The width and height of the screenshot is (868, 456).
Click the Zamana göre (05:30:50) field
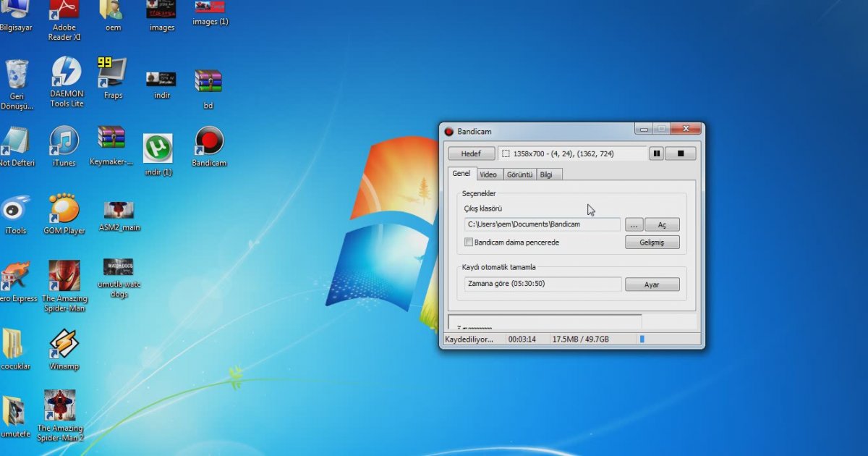pyautogui.click(x=542, y=284)
